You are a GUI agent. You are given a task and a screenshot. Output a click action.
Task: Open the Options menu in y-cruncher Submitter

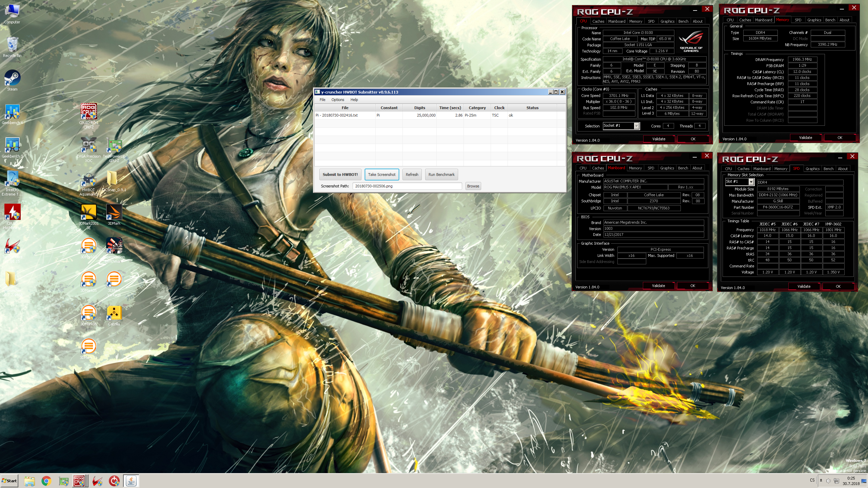point(338,100)
